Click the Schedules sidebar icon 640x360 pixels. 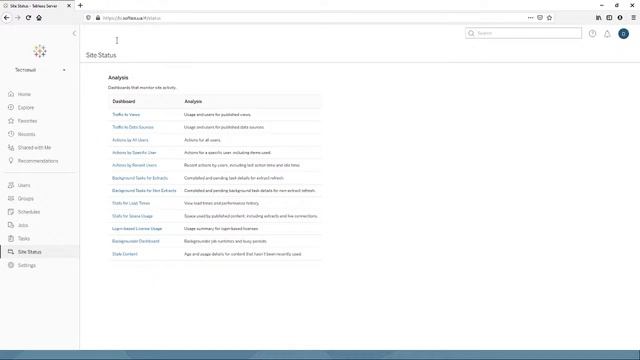11,212
